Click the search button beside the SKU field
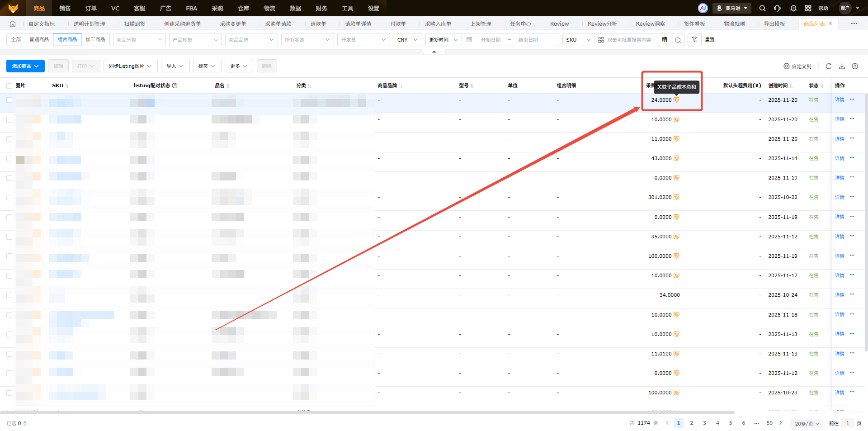The width and height of the screenshot is (868, 431). 678,40
